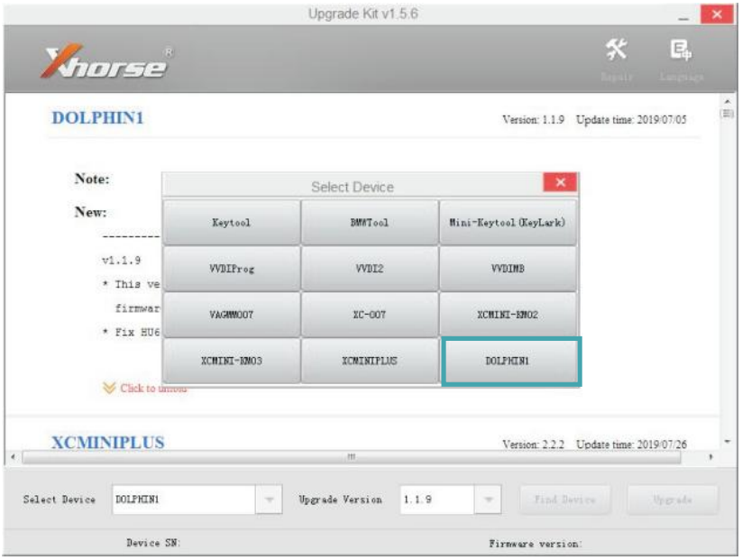Close the Upgrade Kit window
This screenshot has width=742, height=560.
717,14
